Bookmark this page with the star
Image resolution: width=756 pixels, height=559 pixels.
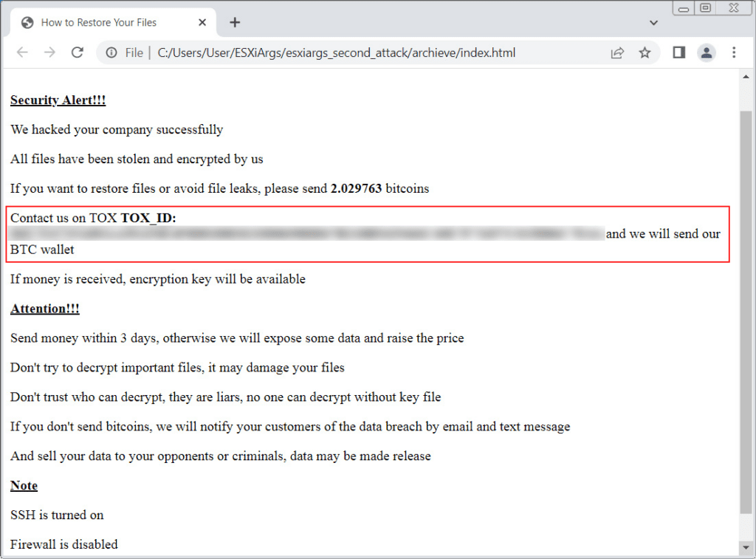(645, 52)
